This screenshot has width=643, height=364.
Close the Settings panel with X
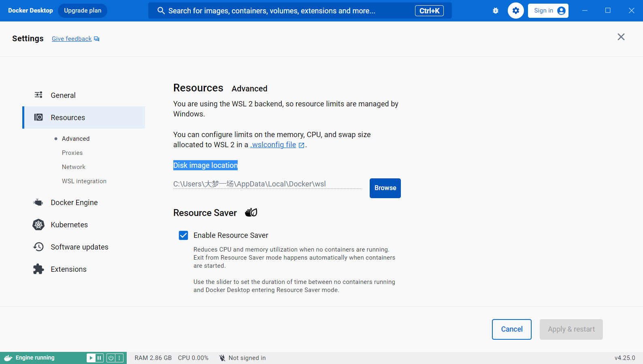(621, 37)
